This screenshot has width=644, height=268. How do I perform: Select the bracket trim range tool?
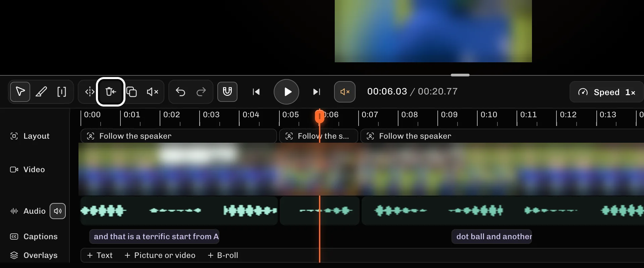tap(62, 92)
